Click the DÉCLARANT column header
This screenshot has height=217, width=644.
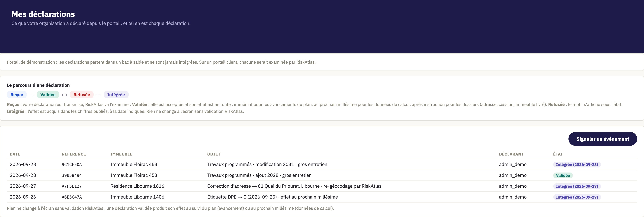coord(511,154)
